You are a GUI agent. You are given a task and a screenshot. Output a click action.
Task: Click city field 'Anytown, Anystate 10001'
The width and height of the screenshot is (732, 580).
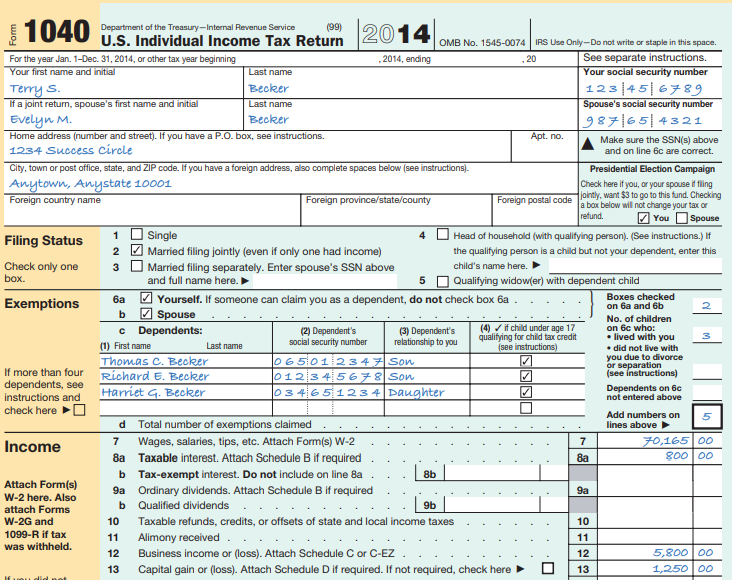point(291,178)
